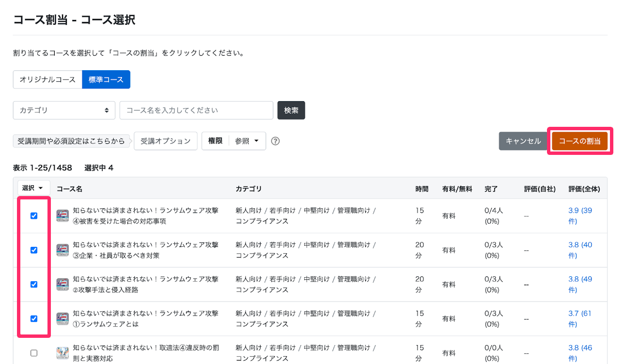This screenshot has height=364, width=624.
Task: Open thumbnail of ③企業・社員が取るべき対策 course
Action: tap(62, 250)
